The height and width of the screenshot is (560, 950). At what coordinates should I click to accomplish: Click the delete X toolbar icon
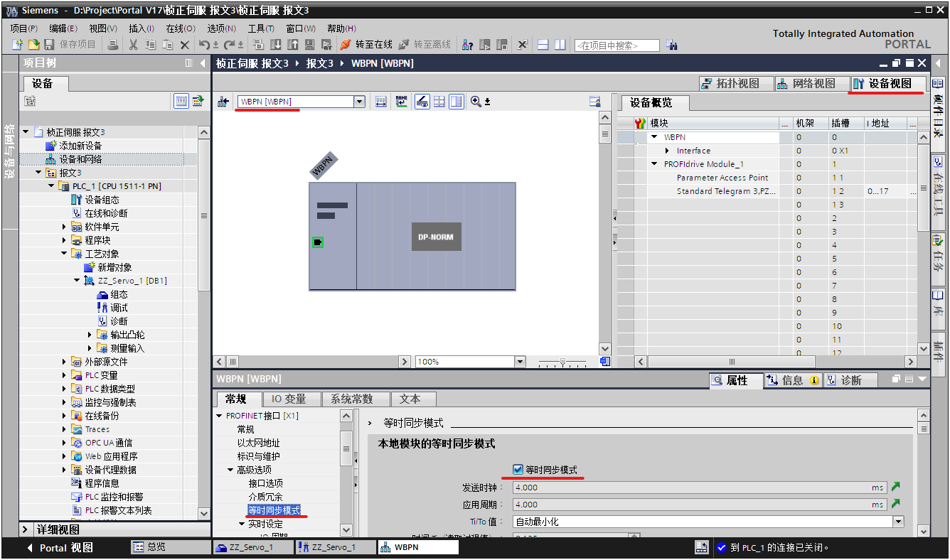click(x=185, y=45)
